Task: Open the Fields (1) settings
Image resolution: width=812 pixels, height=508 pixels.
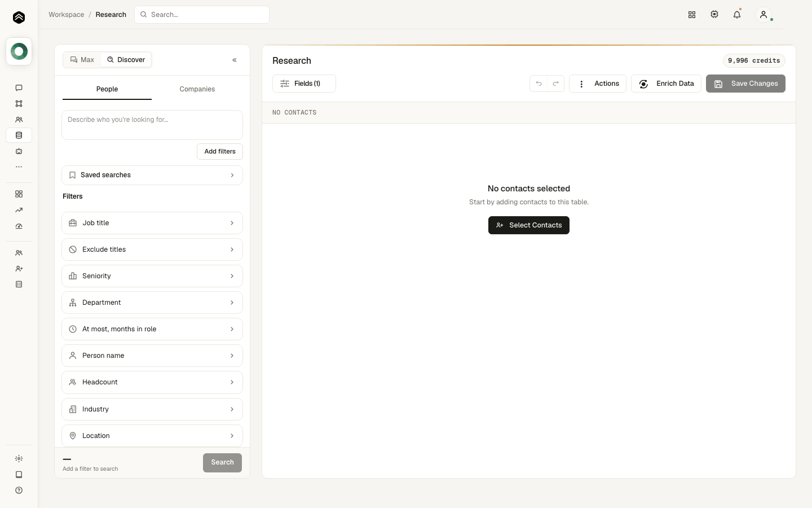Action: tap(304, 84)
